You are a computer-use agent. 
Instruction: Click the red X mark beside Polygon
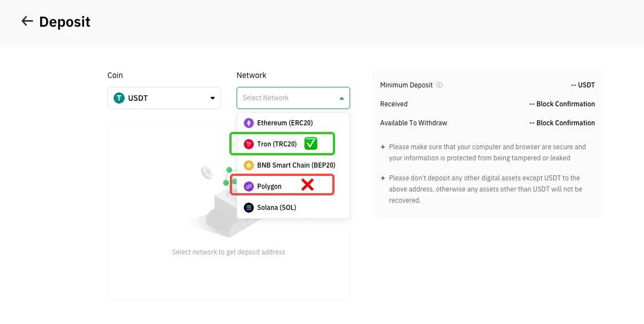pos(307,185)
